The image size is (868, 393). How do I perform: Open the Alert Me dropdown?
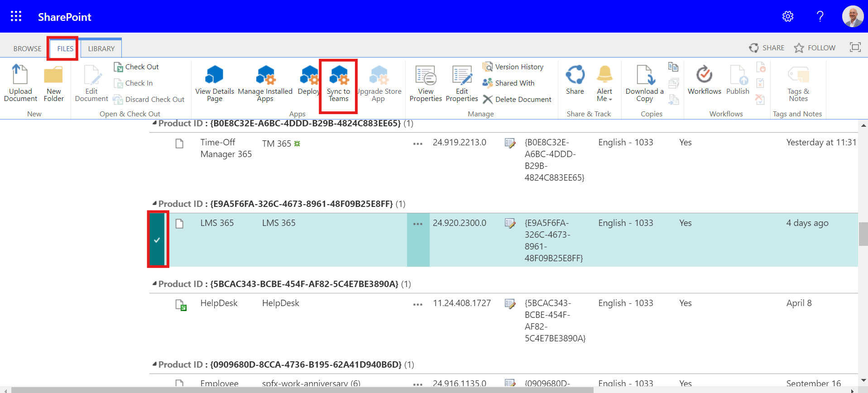tap(604, 83)
